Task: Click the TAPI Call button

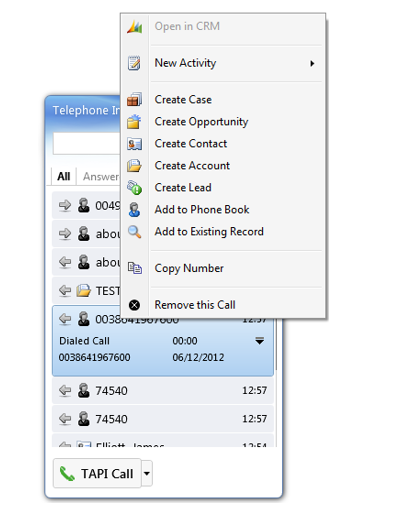Action: [97, 473]
